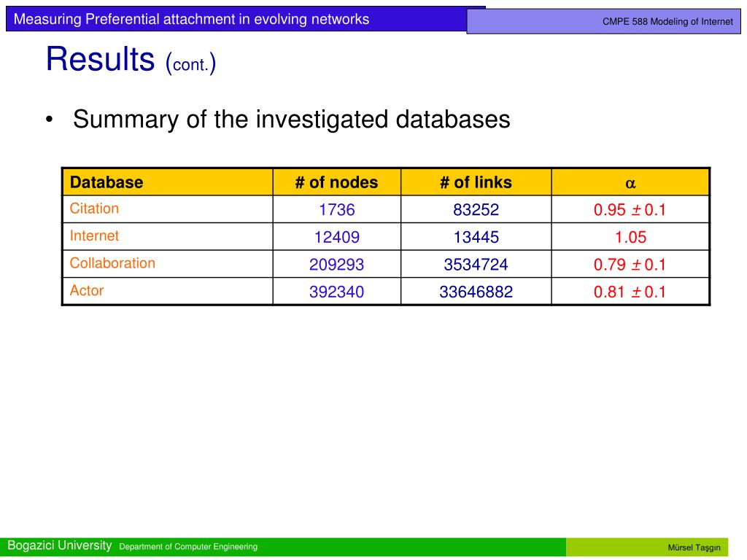The height and width of the screenshot is (560, 747).
Task: Select the 'Actor' row label
Action: (x=86, y=290)
